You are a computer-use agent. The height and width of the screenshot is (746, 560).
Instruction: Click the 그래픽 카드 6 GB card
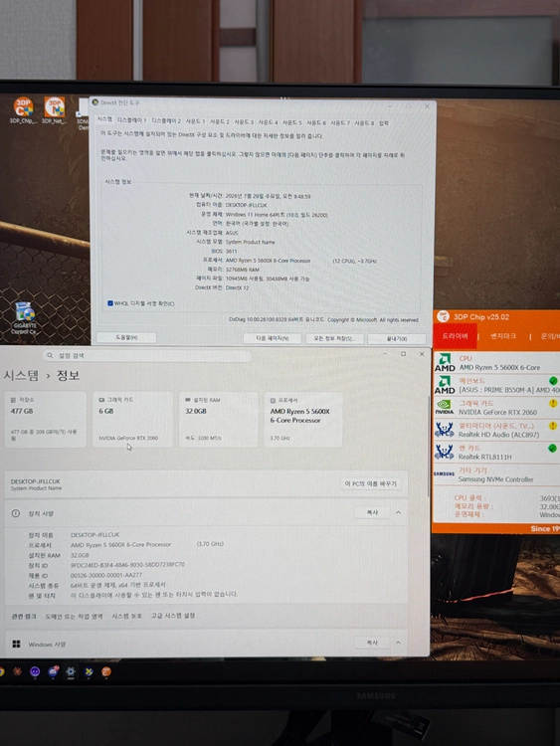(132, 420)
